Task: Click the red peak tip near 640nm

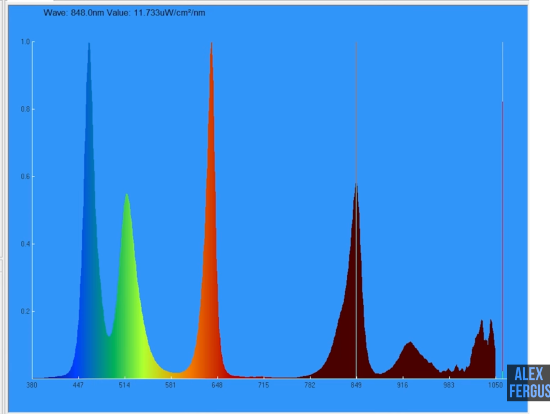Action: pos(212,45)
